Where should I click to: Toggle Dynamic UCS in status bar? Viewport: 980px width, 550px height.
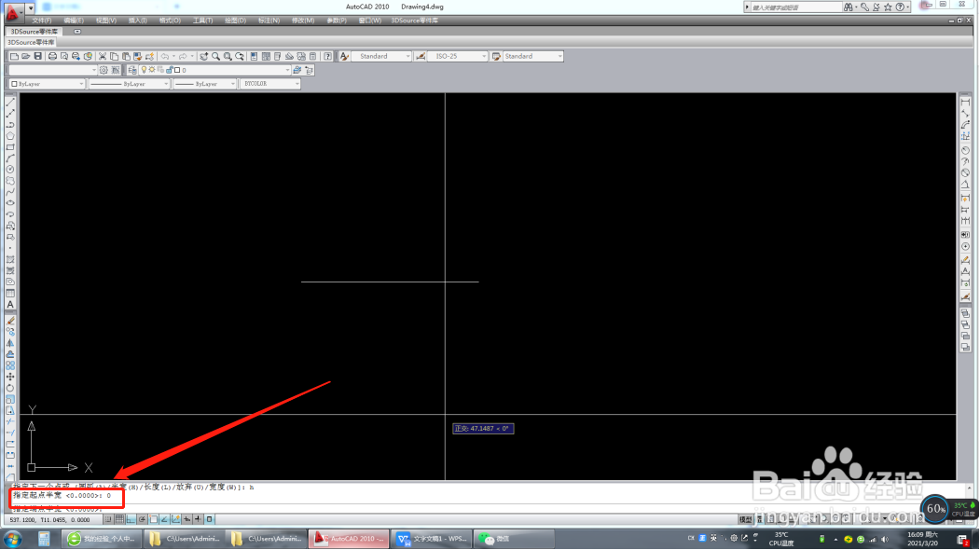click(175, 518)
